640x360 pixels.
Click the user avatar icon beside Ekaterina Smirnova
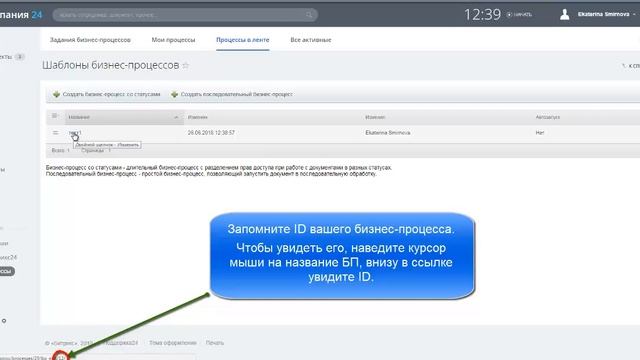click(x=564, y=14)
